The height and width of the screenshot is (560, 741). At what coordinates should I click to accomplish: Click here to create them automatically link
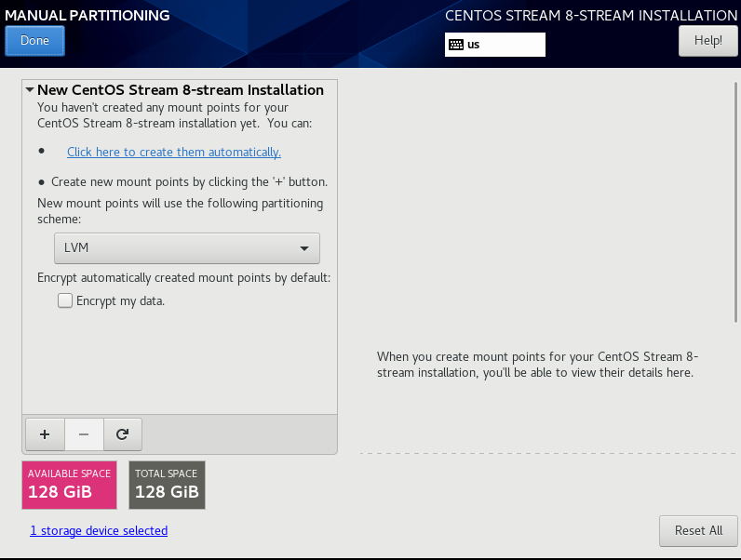click(174, 152)
